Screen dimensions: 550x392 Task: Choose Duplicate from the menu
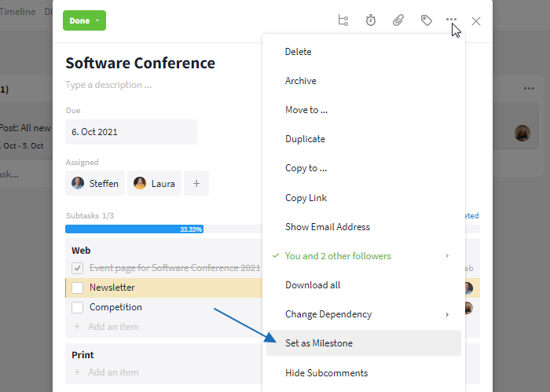point(305,139)
